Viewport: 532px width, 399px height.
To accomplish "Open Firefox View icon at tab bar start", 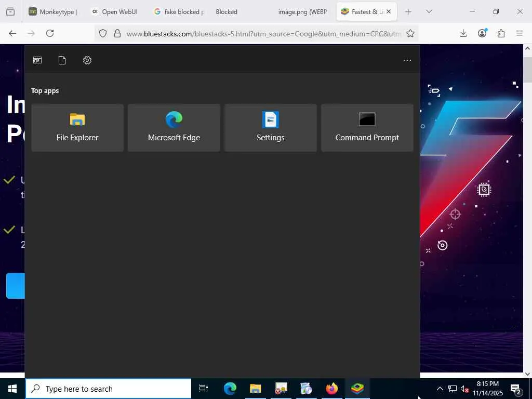I will 10,11.
